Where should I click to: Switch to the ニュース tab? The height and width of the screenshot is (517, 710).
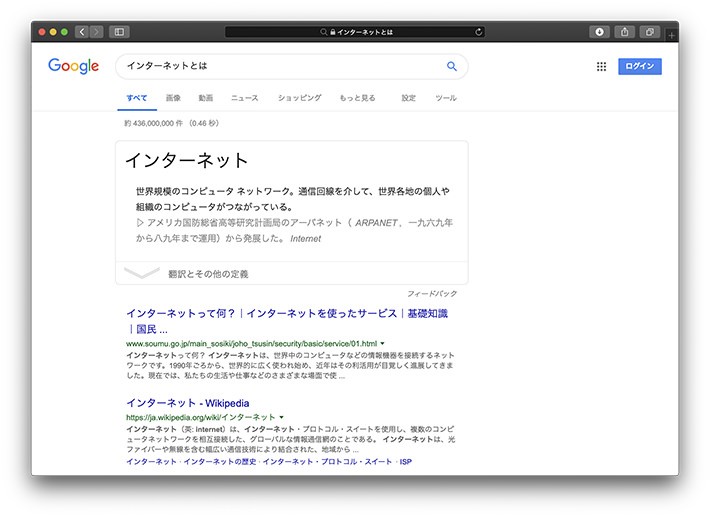click(x=245, y=98)
